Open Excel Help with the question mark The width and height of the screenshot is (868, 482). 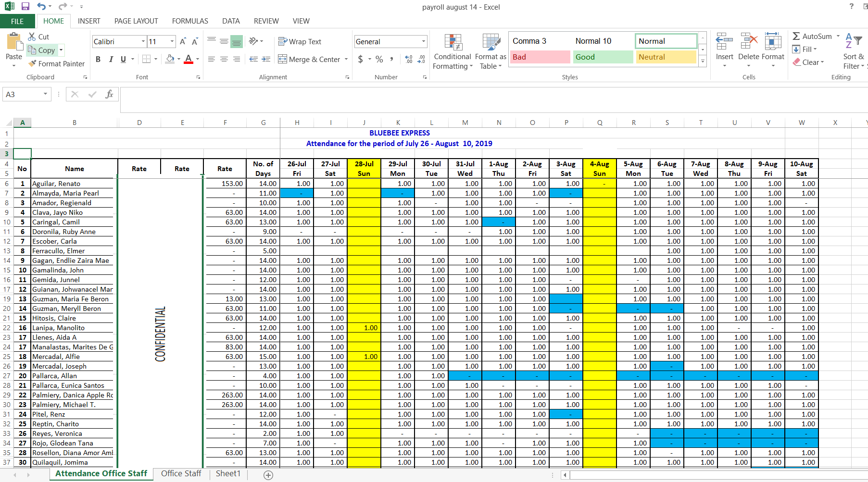852,6
